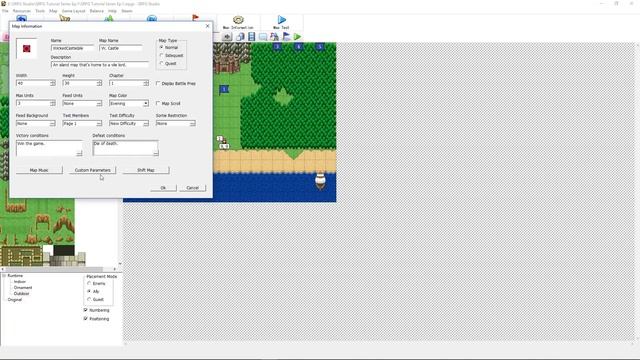640x360 pixels.
Task: Toggle Display Battle Prep checkbox
Action: click(158, 83)
